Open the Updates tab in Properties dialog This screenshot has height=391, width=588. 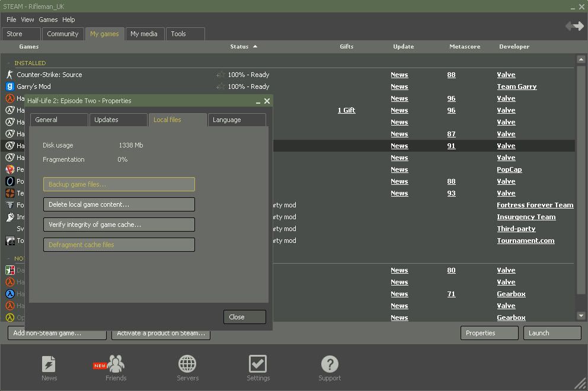pos(118,120)
